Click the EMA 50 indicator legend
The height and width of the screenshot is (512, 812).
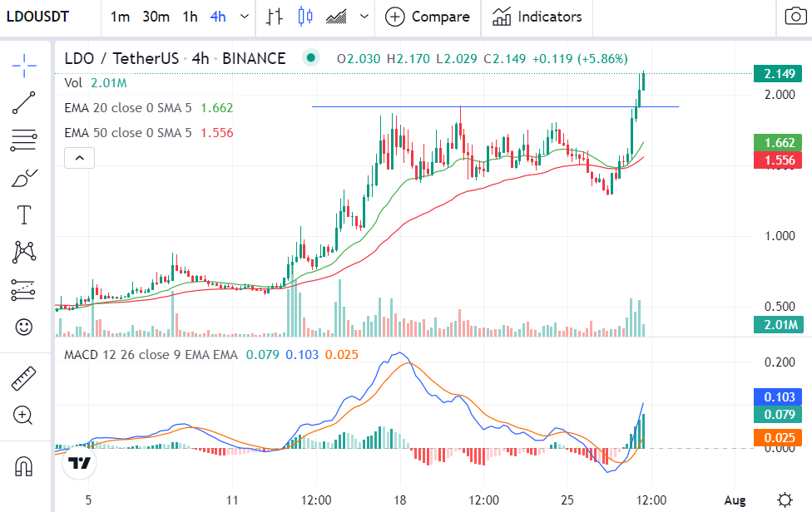coord(149,133)
